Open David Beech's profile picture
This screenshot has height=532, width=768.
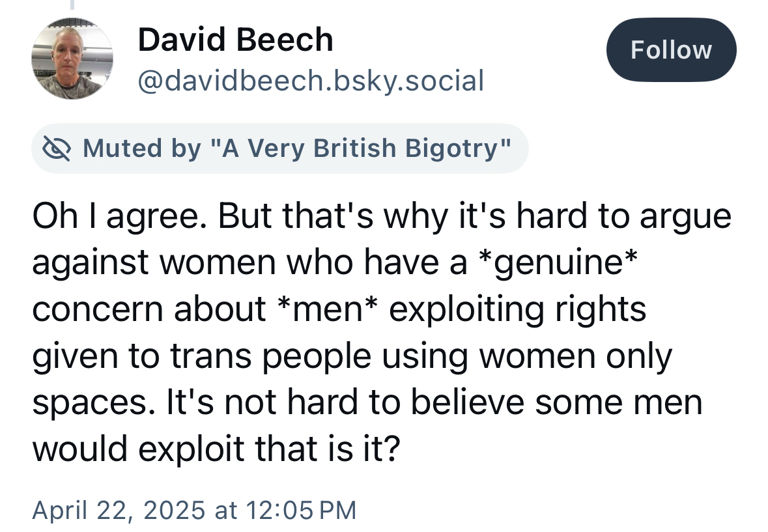[72, 59]
